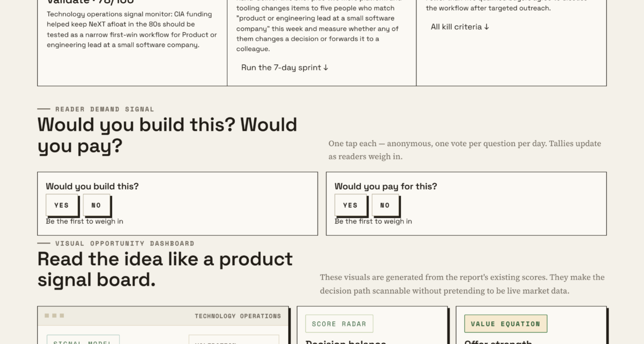This screenshot has width=644, height=344.
Task: Click the three dots in the dashboard window header
Action: tap(54, 316)
